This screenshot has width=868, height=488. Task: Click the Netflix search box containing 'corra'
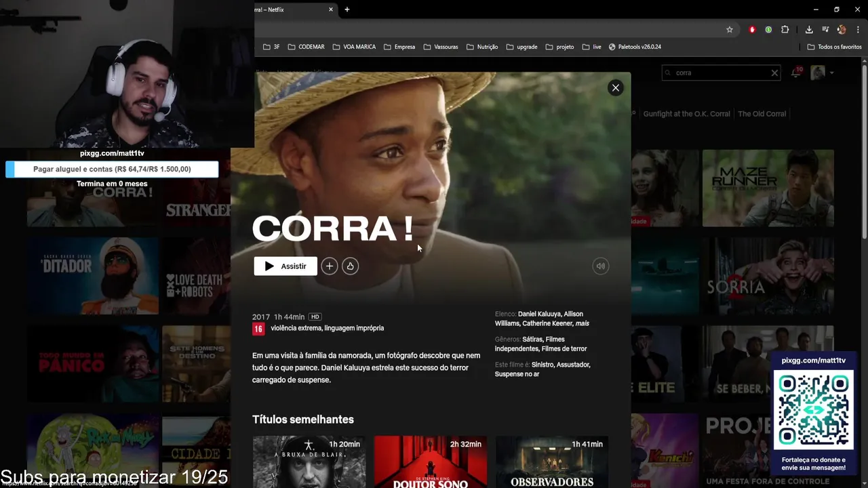[x=720, y=73]
